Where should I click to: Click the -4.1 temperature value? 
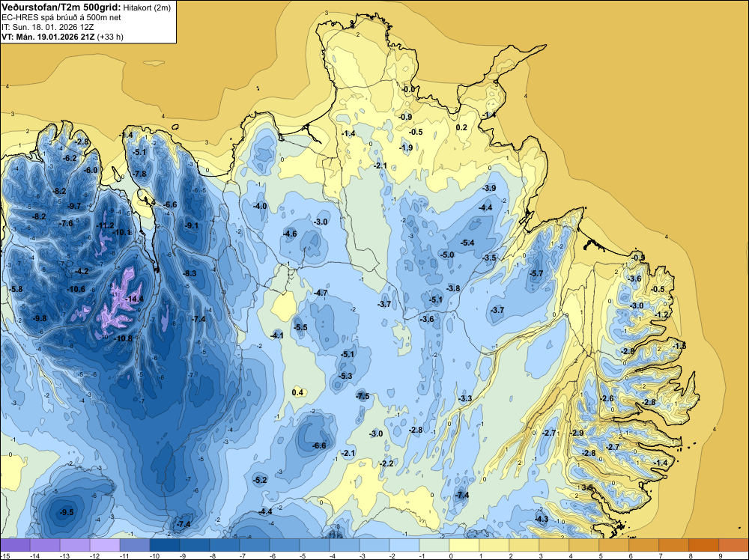[277, 336]
